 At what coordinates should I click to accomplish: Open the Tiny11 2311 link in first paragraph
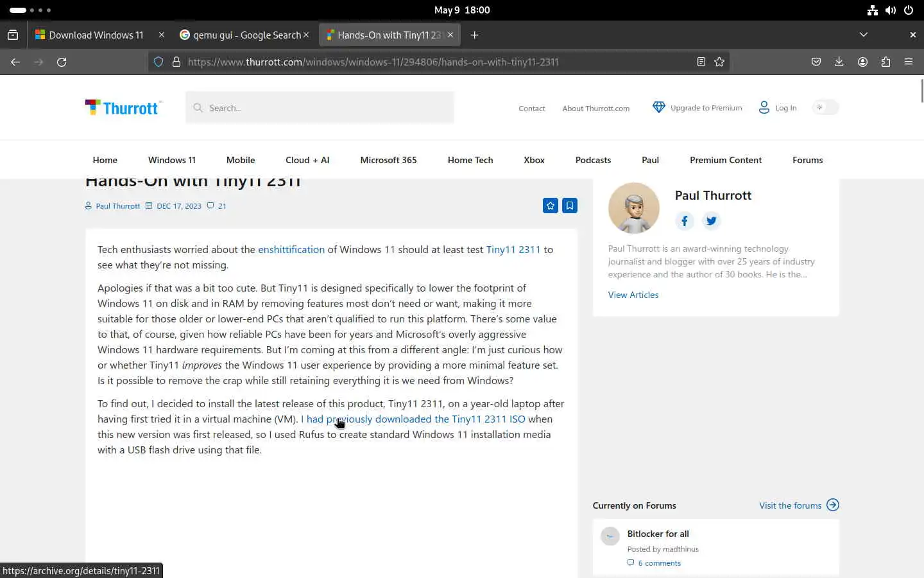[513, 249]
